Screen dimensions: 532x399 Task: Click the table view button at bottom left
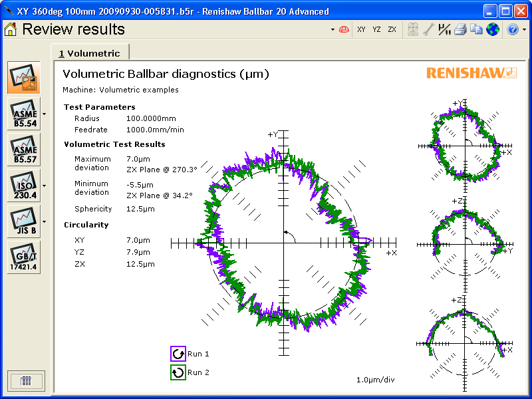[x=27, y=380]
